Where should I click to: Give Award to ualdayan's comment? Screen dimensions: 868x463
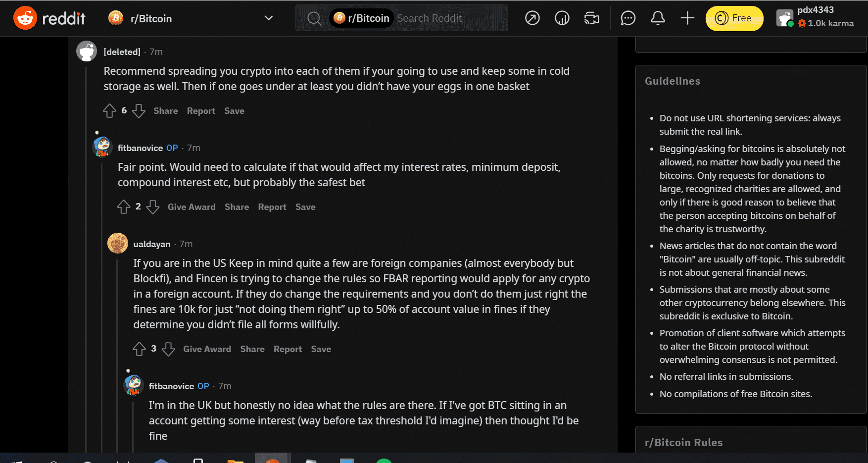[x=207, y=349]
